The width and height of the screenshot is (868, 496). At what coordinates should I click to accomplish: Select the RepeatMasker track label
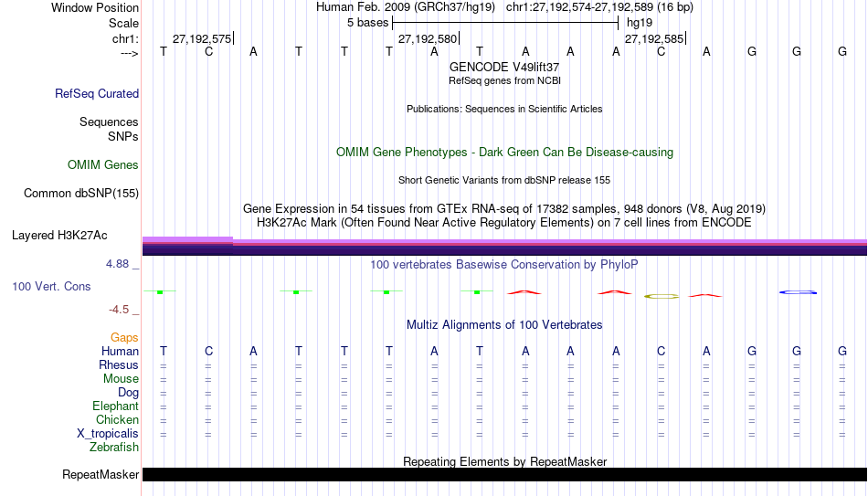101,474
